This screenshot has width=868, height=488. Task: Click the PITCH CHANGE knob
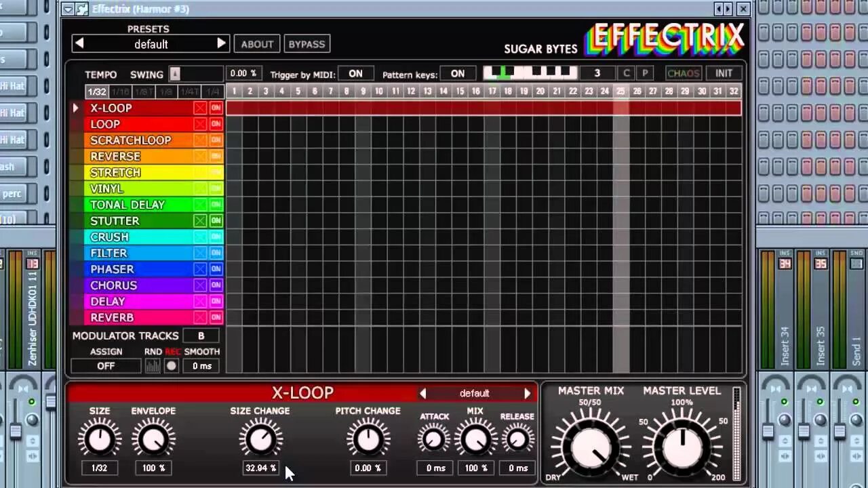tap(368, 439)
